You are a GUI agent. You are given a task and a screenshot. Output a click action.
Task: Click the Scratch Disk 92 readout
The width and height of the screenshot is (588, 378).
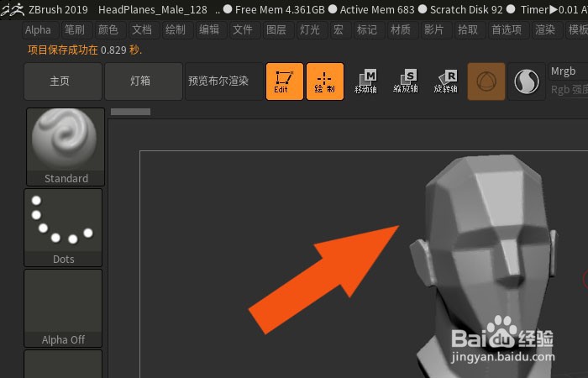point(466,10)
